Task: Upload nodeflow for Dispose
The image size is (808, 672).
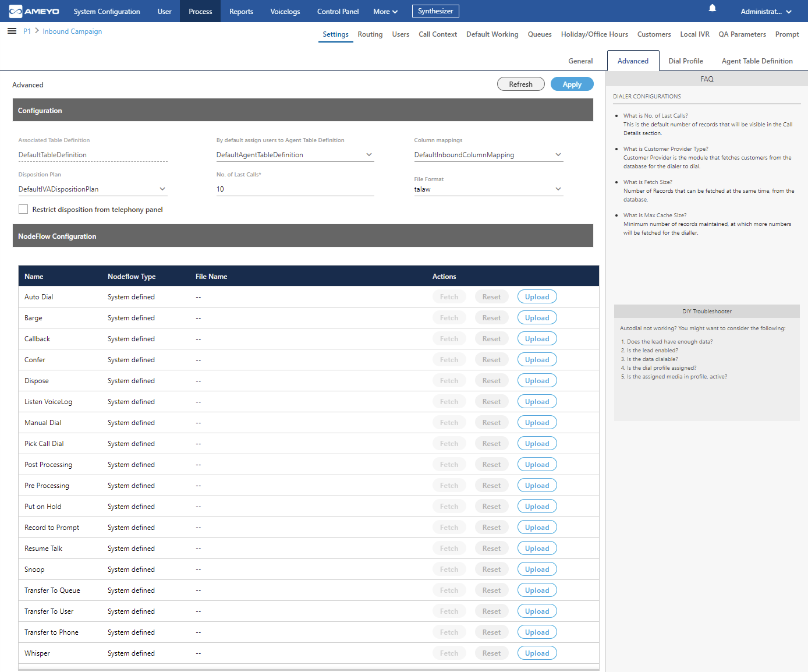Action: [x=537, y=381]
